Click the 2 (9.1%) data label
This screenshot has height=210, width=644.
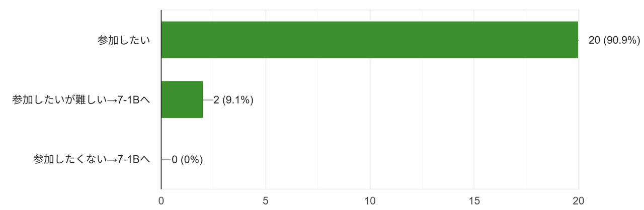[x=233, y=100]
